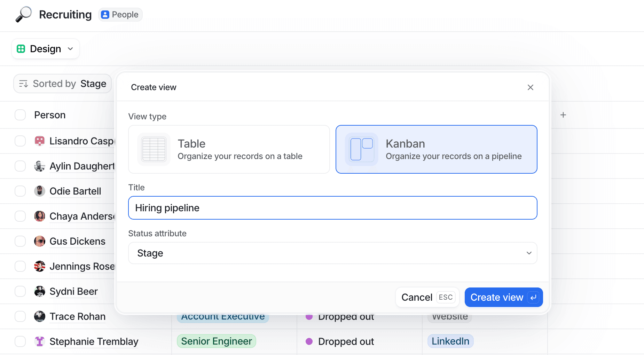Screen dimensions: 644x355
Task: Switch to the Design view tab
Action: click(x=45, y=48)
